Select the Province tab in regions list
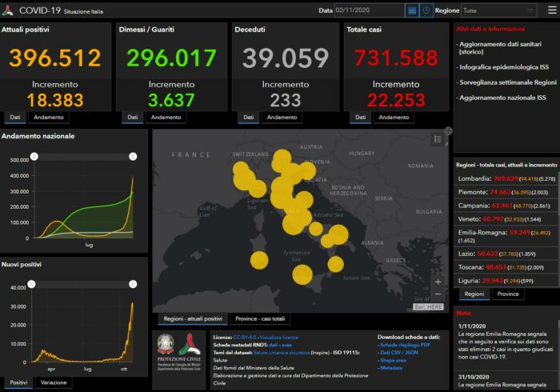Image resolution: width=560 pixels, height=392 pixels. (507, 294)
